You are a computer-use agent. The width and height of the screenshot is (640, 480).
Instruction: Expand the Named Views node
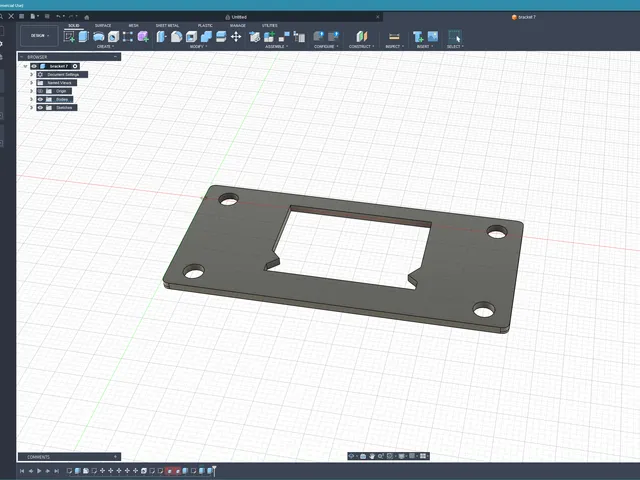(x=31, y=83)
